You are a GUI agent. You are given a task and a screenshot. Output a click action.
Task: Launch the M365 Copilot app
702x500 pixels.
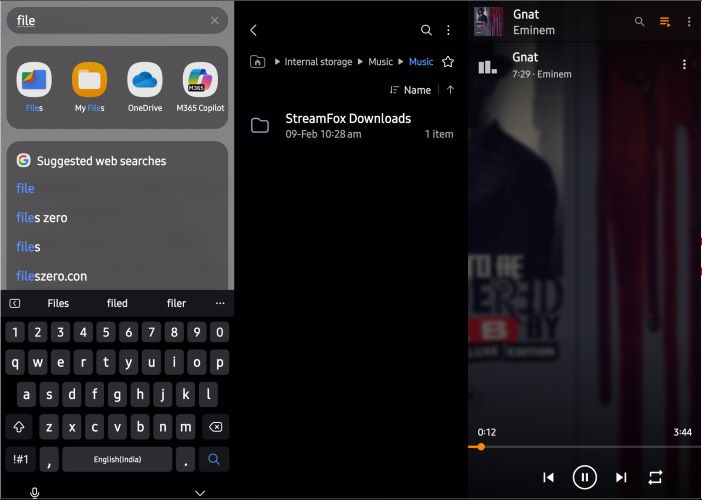pyautogui.click(x=200, y=87)
